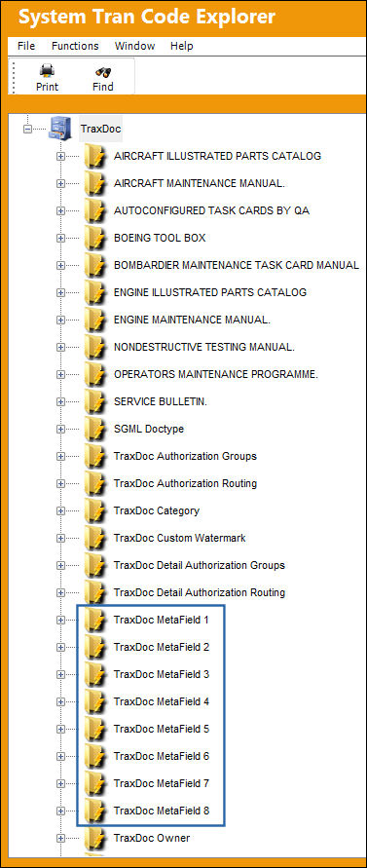The image size is (367, 868).
Task: Click the TraxDoc Authorization Groups folder icon
Action: [x=95, y=456]
